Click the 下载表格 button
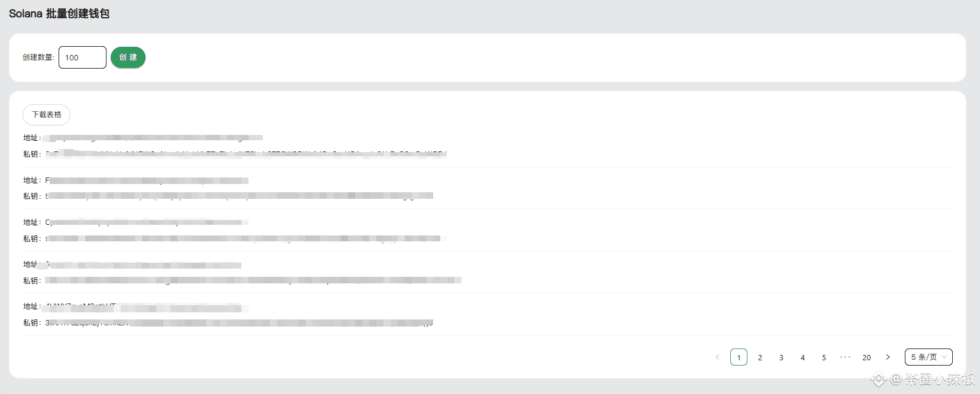The image size is (980, 394). tap(47, 115)
